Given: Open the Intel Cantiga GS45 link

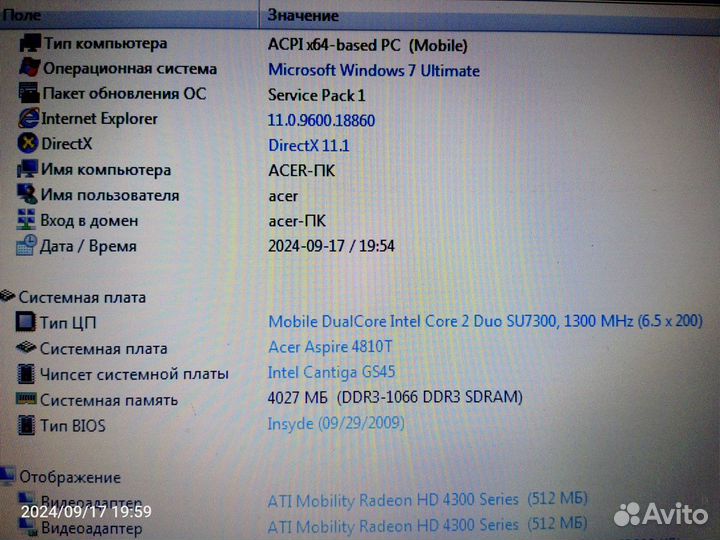Looking at the screenshot, I should pos(331,372).
